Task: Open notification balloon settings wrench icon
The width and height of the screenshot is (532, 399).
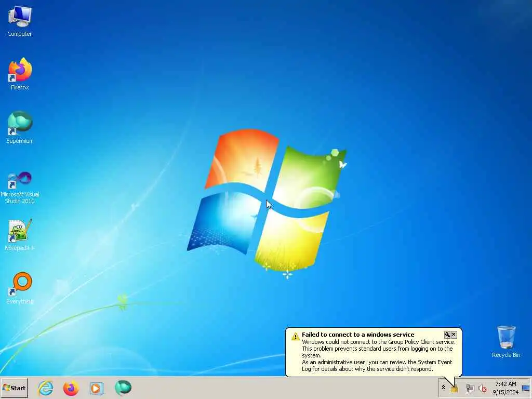Action: click(447, 335)
